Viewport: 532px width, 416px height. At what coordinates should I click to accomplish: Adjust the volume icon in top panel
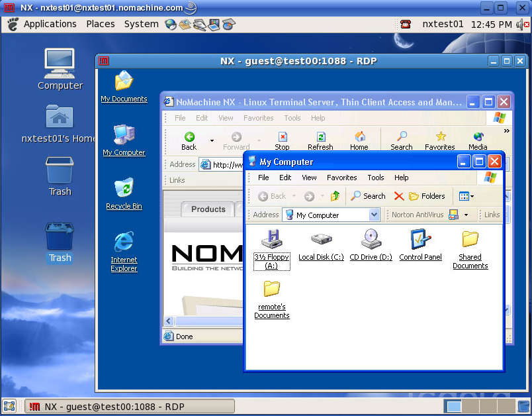520,24
